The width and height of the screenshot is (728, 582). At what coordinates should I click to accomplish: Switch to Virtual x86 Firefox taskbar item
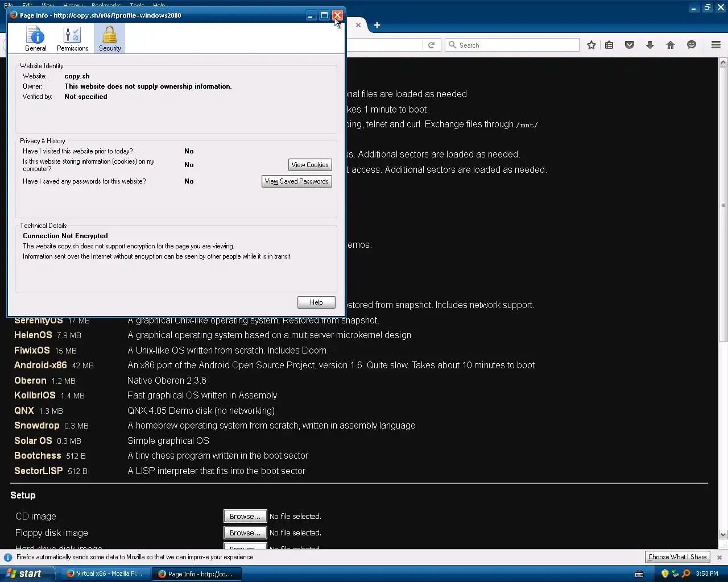click(x=105, y=574)
